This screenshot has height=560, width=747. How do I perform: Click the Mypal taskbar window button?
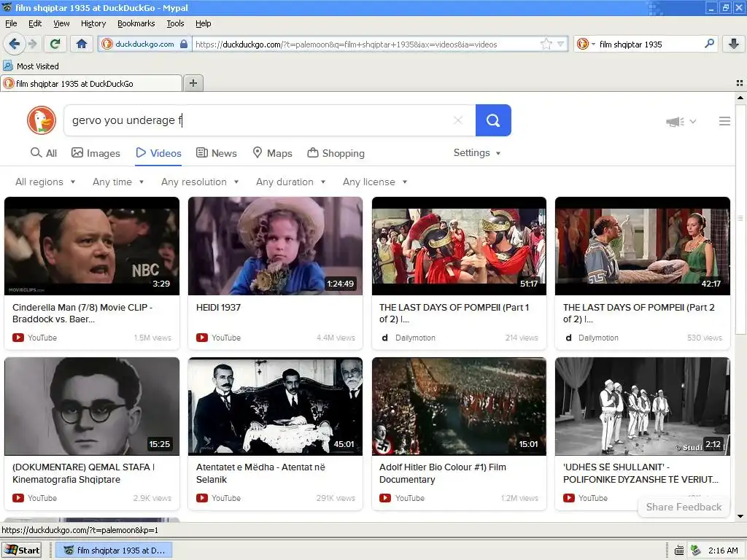coord(115,550)
